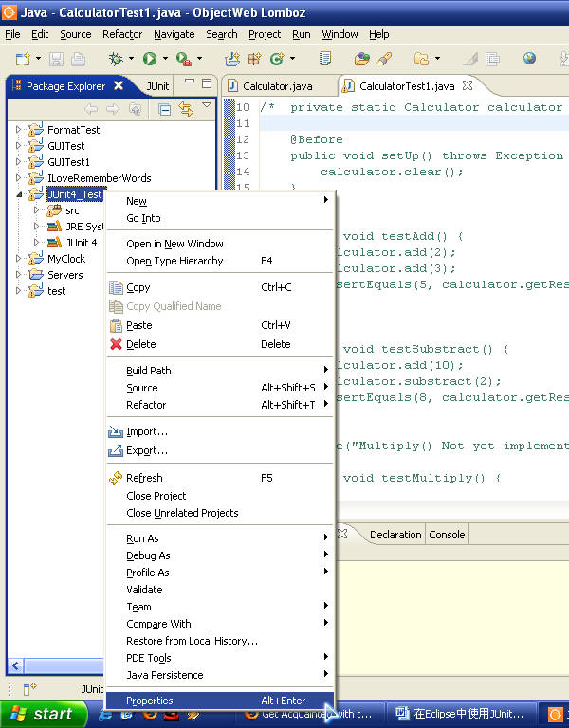Click the Import icon in context menu
Viewport: 569px width, 728px height.
point(117,432)
